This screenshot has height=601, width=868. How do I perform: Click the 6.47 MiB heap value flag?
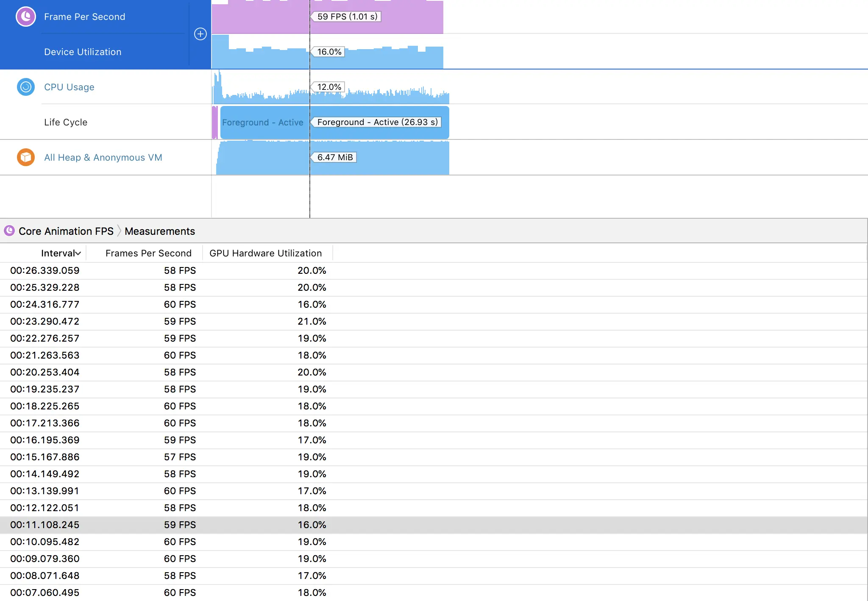335,157
